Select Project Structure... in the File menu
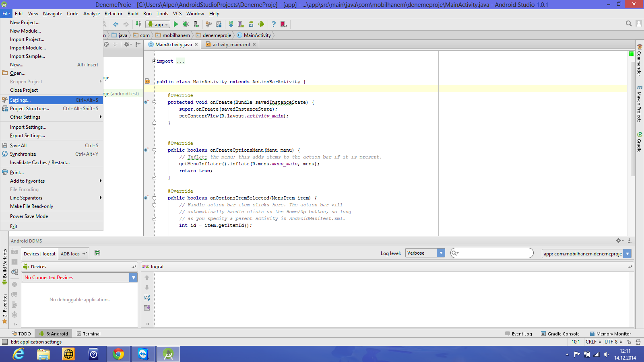 coord(52,109)
